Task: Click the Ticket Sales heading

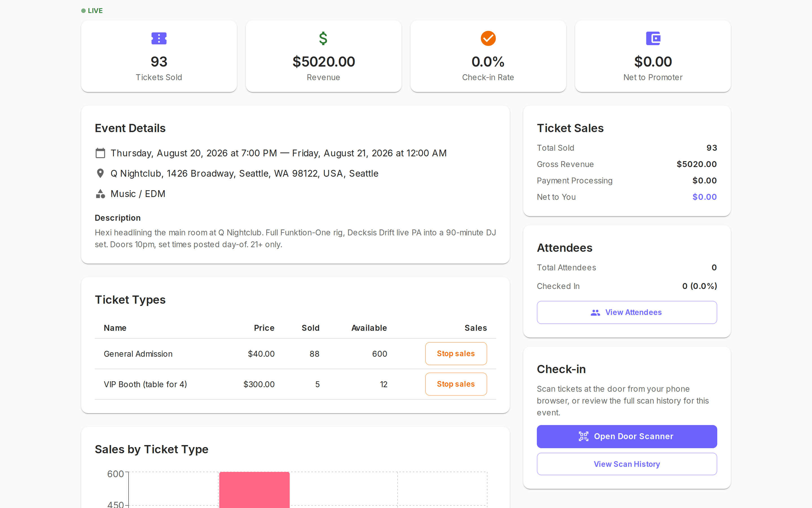Action: (x=570, y=128)
